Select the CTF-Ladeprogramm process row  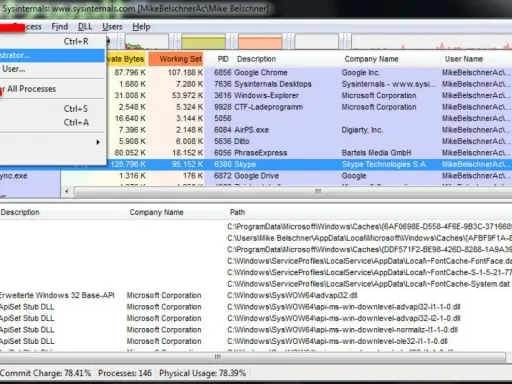point(308,107)
